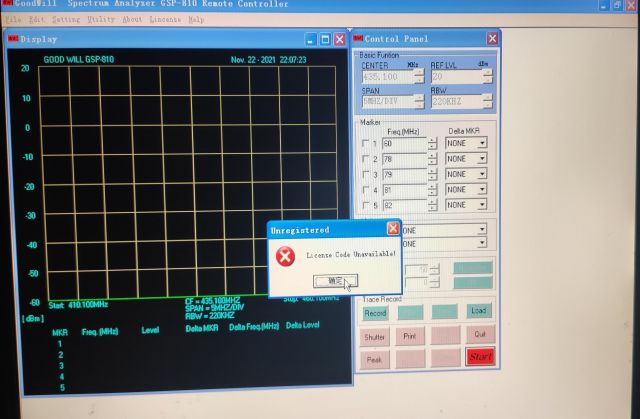Click the red error icon in the dialog

click(285, 257)
